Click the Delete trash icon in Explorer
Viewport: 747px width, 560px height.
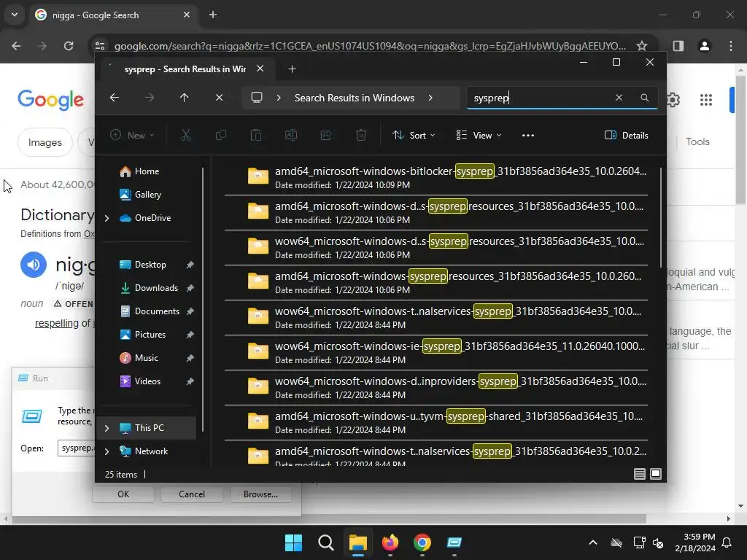(361, 135)
